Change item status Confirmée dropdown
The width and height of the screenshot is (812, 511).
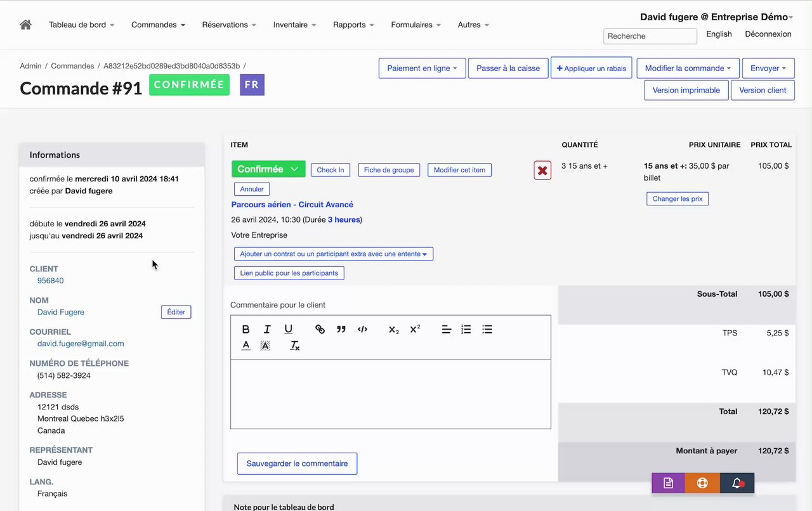tap(268, 169)
